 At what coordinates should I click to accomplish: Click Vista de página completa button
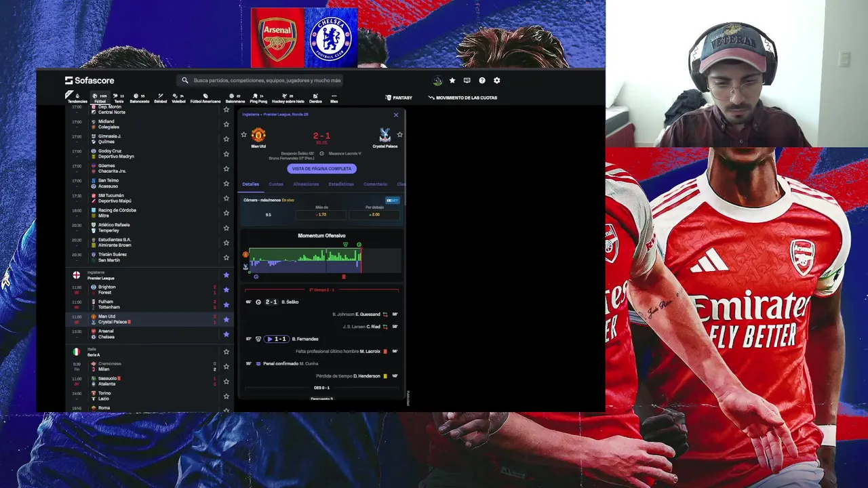(x=321, y=169)
